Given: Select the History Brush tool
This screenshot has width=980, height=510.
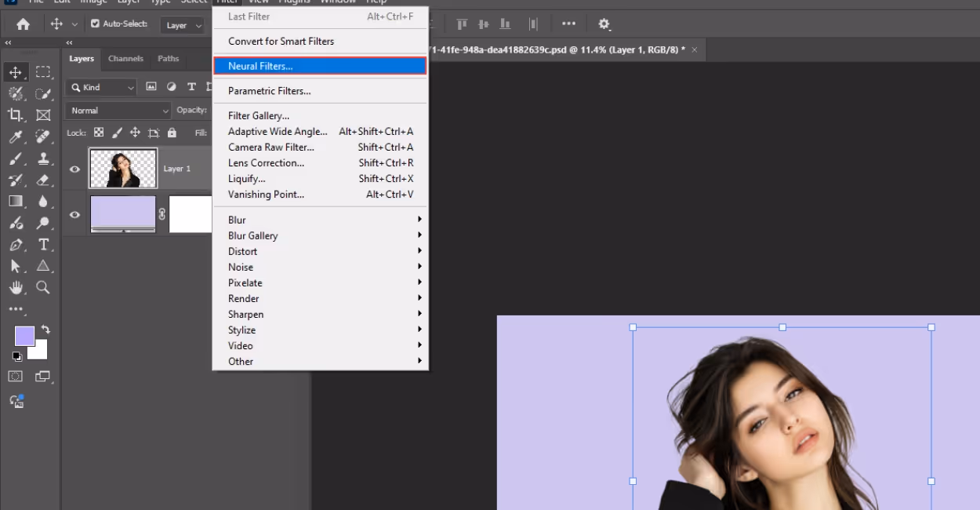Looking at the screenshot, I should 16,180.
